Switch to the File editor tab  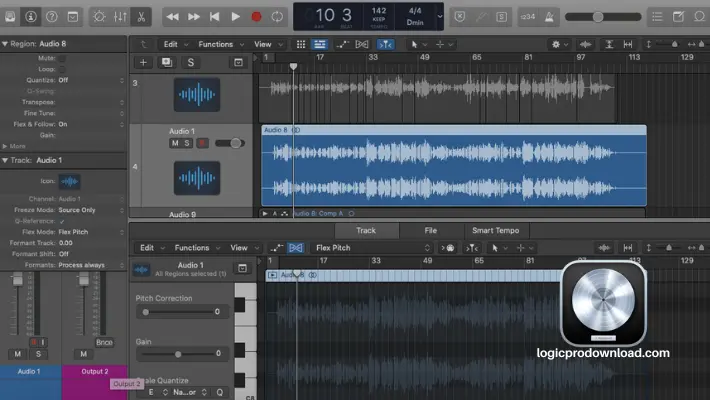tap(431, 231)
